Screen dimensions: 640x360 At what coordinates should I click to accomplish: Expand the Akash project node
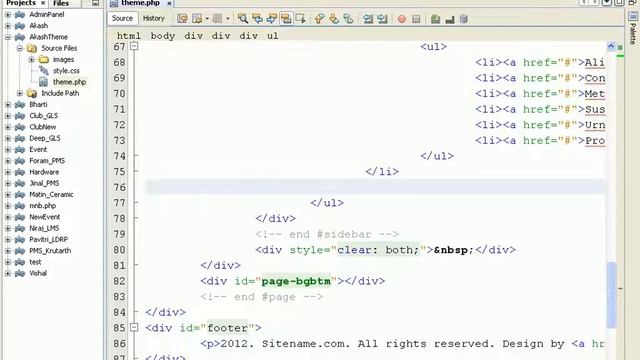pyautogui.click(x=8, y=26)
